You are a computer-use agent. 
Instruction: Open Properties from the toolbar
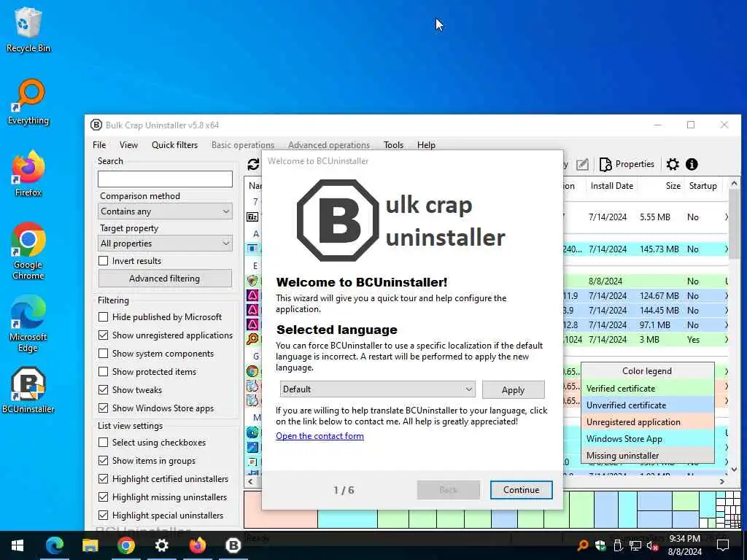627,164
